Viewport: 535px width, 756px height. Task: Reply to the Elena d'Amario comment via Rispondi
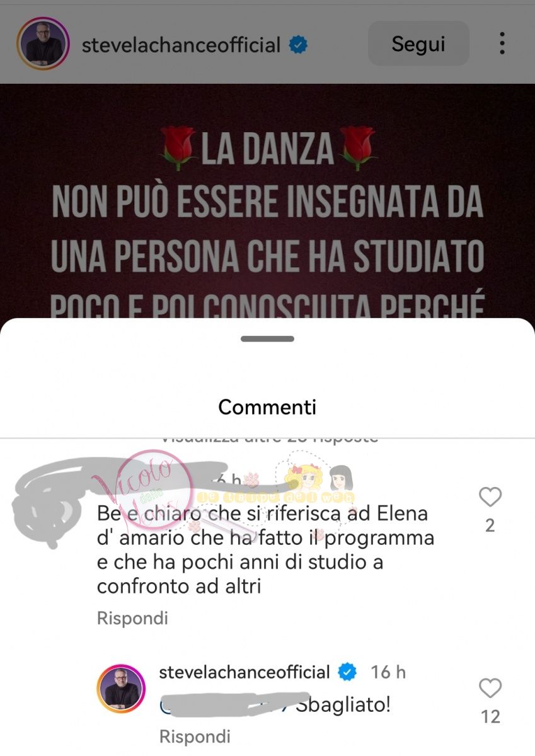coord(132,618)
